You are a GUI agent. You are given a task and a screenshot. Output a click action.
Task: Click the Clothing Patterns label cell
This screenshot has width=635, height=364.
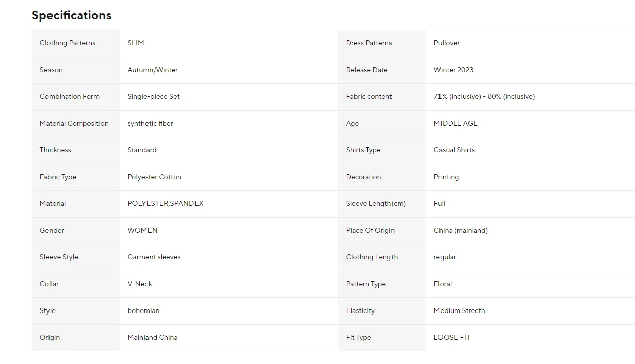(x=68, y=43)
